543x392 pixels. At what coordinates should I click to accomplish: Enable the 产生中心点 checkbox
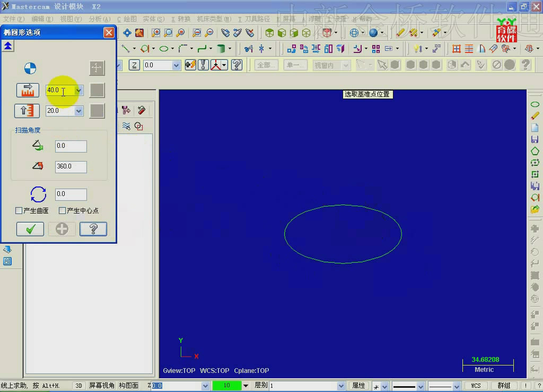63,211
